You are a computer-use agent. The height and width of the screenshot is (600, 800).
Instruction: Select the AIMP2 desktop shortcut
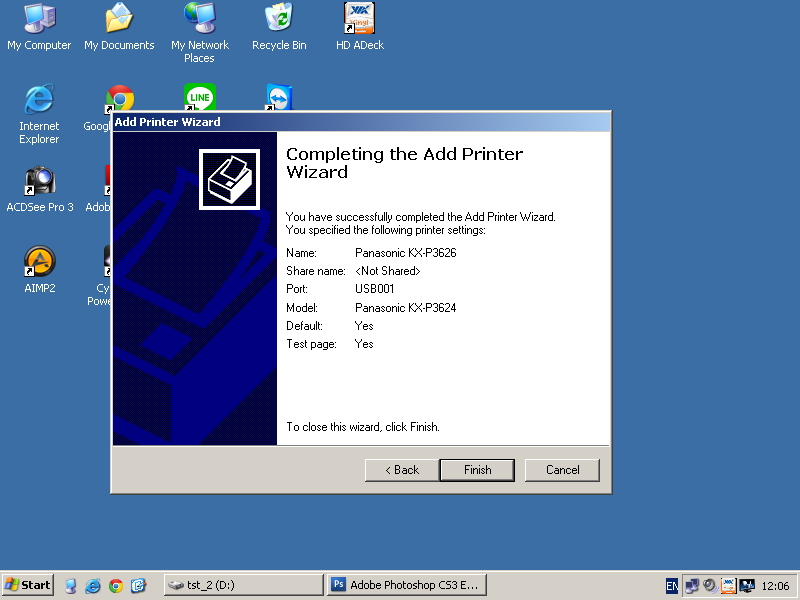click(x=40, y=270)
